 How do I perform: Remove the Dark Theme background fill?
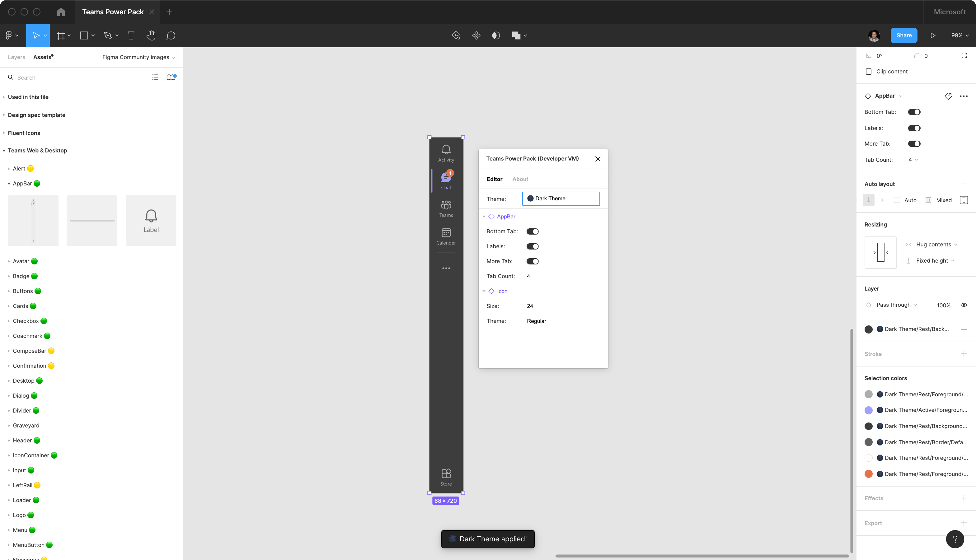[964, 329]
